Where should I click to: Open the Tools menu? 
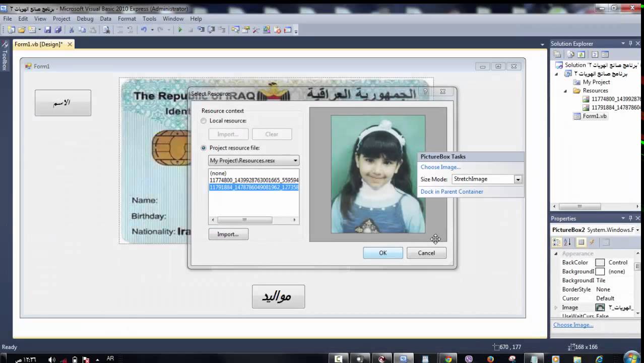[149, 19]
